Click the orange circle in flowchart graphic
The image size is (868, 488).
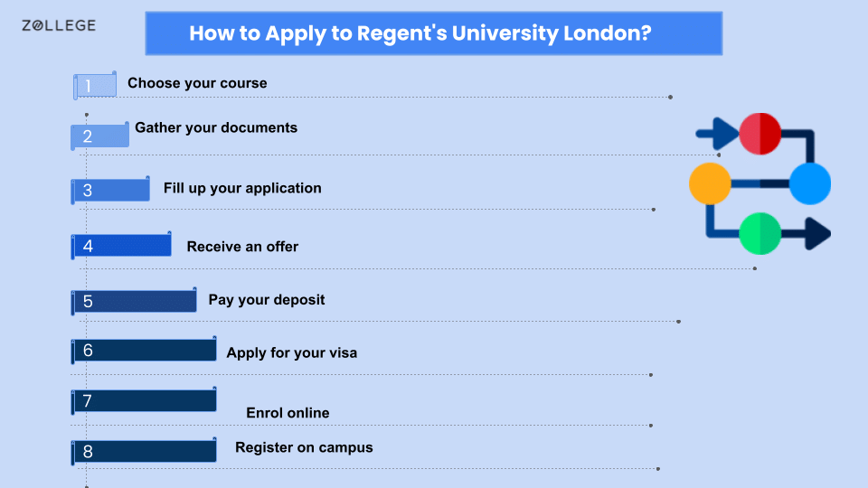711,183
